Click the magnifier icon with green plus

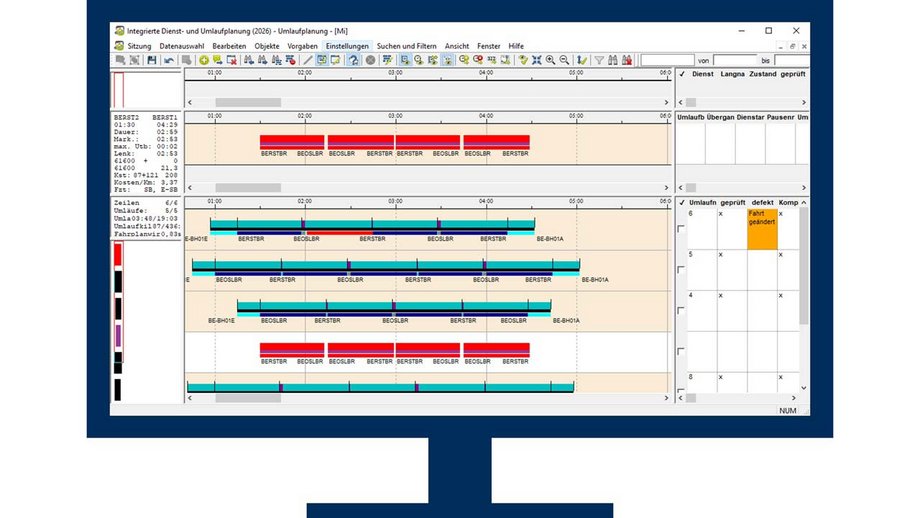pyautogui.click(x=464, y=60)
